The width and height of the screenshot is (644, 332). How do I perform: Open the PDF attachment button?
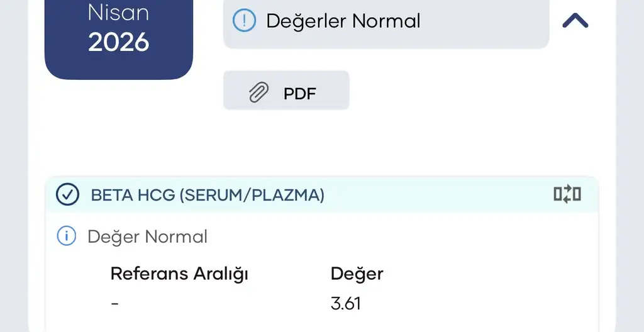[x=286, y=91]
